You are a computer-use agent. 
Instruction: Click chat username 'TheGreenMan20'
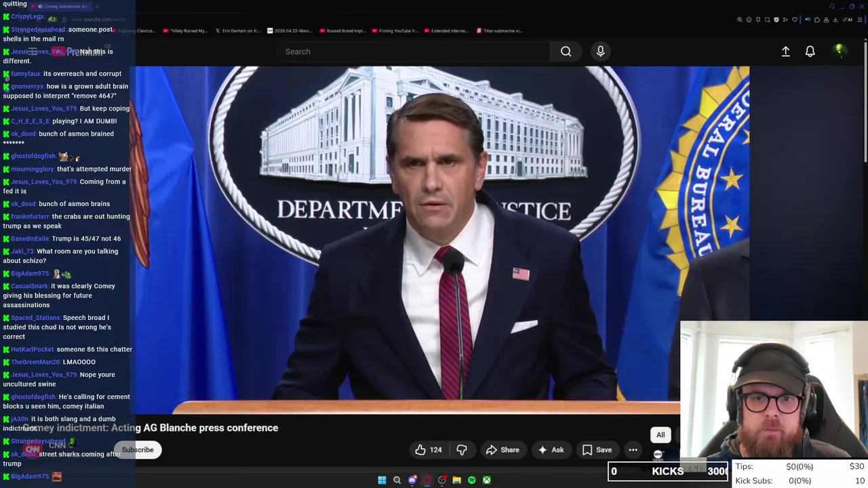pyautogui.click(x=35, y=362)
